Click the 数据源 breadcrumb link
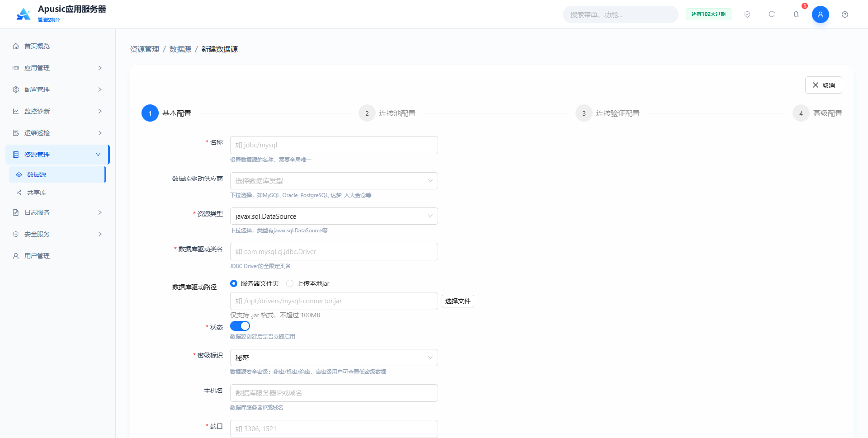The height and width of the screenshot is (438, 868). (x=180, y=49)
